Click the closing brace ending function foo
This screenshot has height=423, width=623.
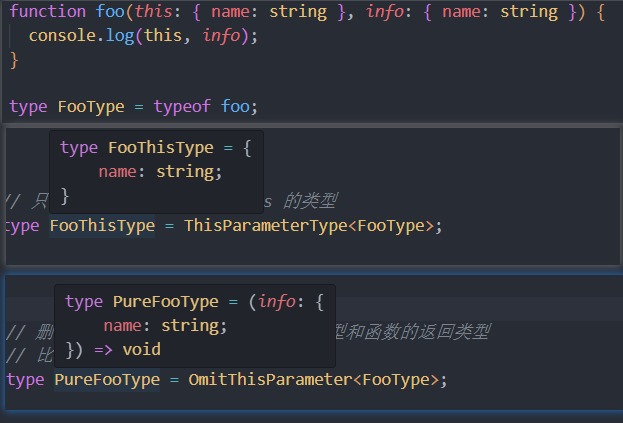(x=14, y=60)
